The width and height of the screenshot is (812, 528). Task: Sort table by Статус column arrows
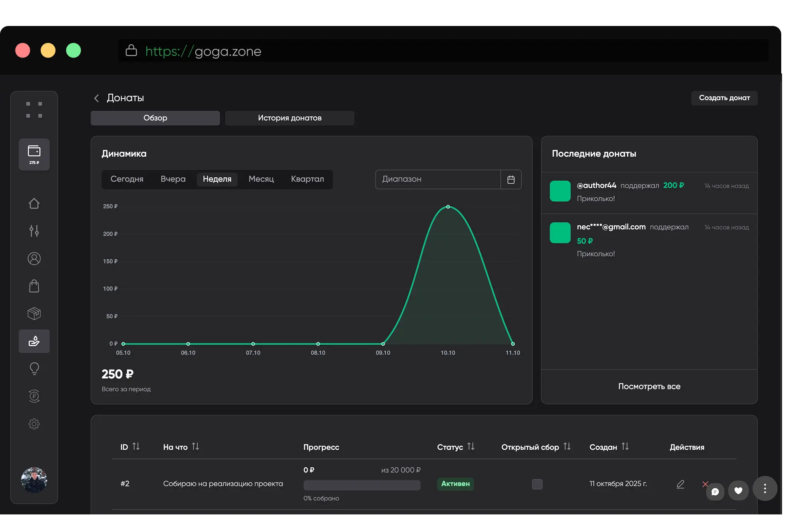(x=471, y=447)
